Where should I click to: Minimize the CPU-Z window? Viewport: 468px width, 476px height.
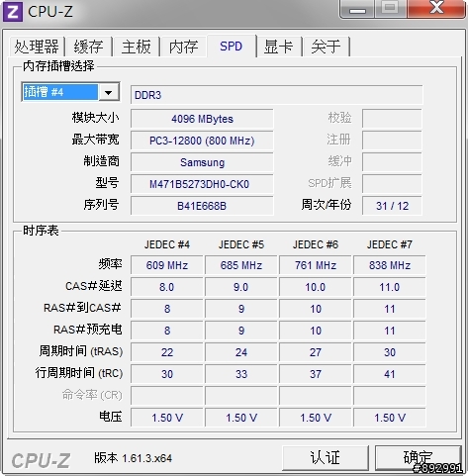tap(357, 9)
